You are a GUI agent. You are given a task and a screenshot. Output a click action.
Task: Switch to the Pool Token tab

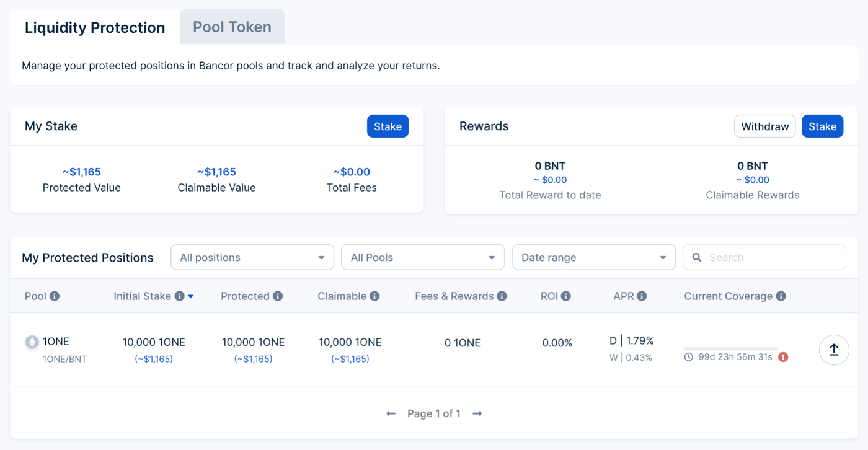click(232, 27)
